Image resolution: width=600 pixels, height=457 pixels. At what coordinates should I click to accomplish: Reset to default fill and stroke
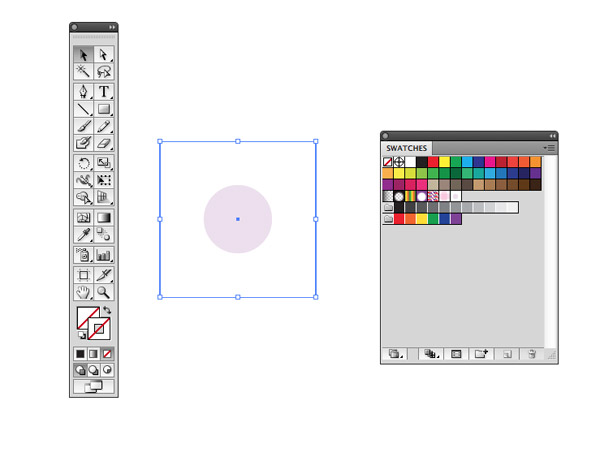(81, 335)
